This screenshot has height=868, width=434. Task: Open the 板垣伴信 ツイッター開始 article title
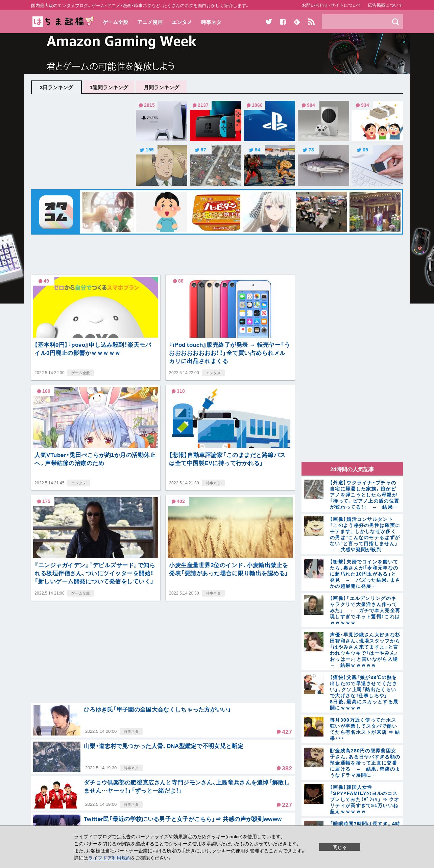pos(95,573)
